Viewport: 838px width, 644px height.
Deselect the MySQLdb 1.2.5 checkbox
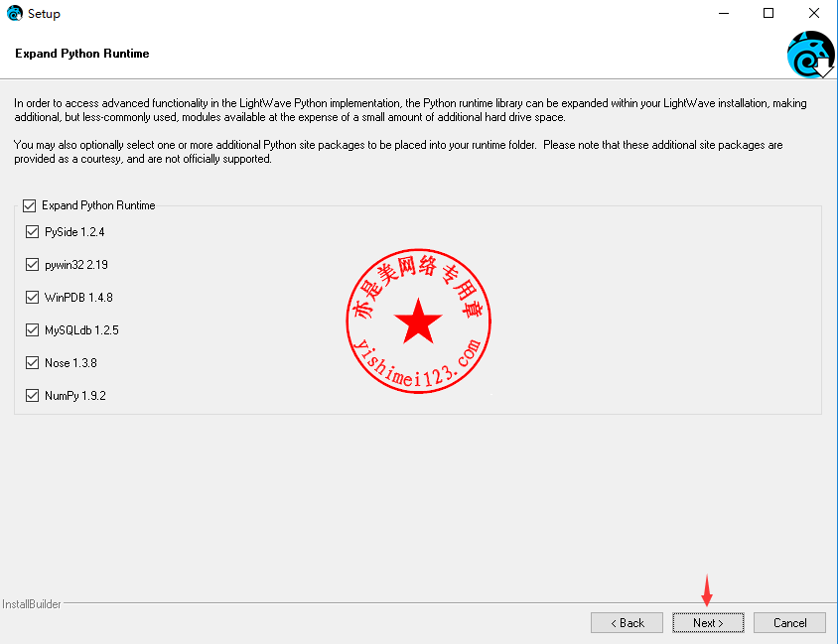32,330
